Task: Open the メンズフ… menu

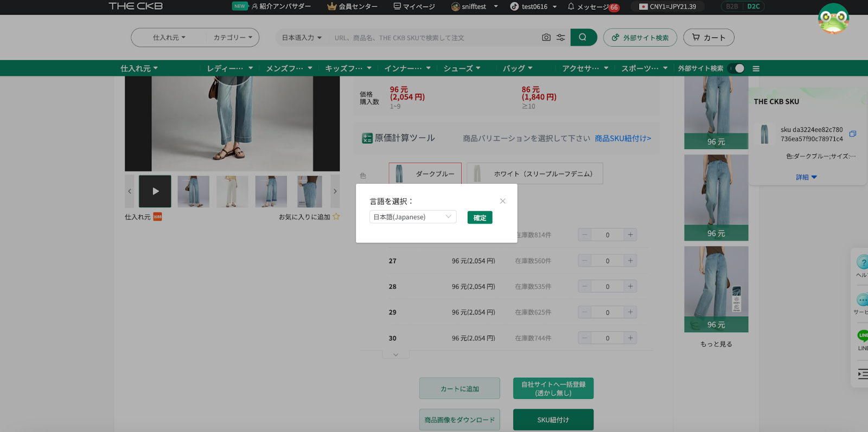Action: tap(289, 68)
